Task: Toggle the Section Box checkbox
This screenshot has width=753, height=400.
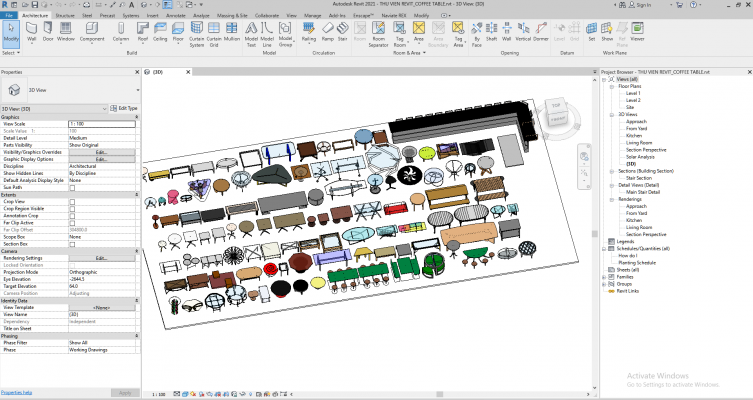Action: tap(72, 243)
